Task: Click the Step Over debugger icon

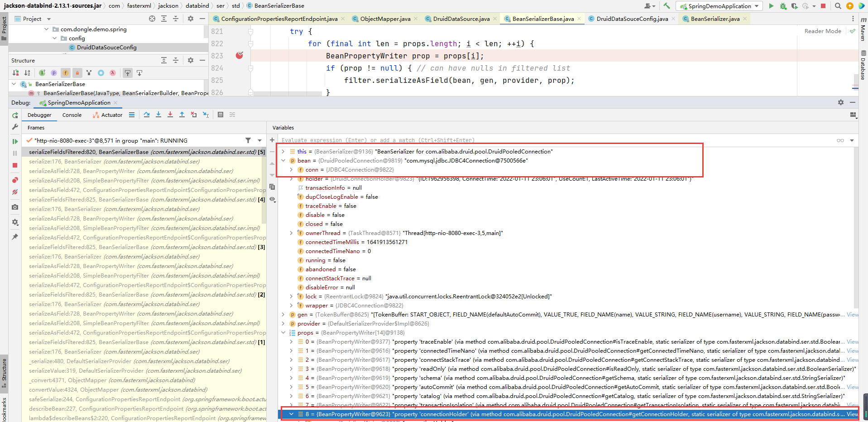Action: (147, 115)
